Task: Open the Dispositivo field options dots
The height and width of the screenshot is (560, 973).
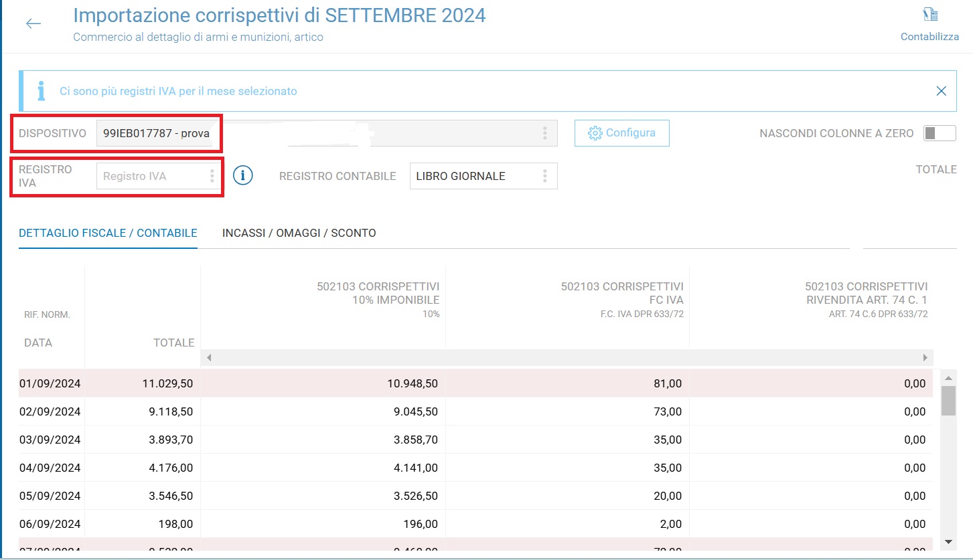Action: [545, 133]
